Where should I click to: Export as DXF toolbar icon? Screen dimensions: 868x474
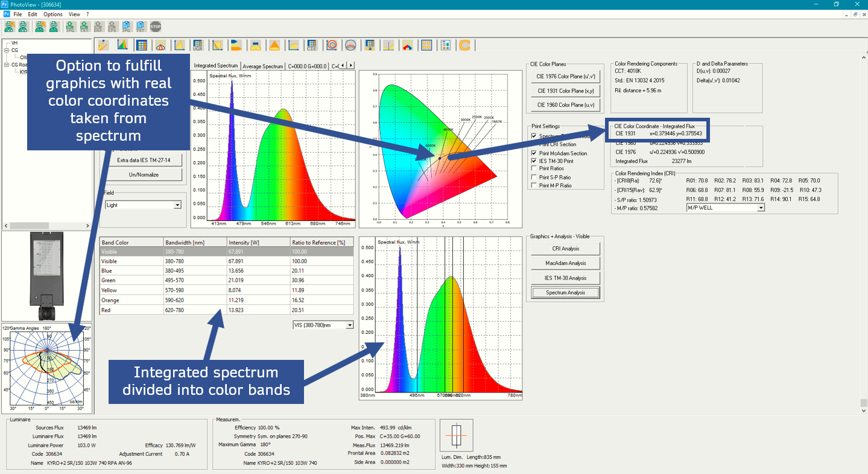99,27
